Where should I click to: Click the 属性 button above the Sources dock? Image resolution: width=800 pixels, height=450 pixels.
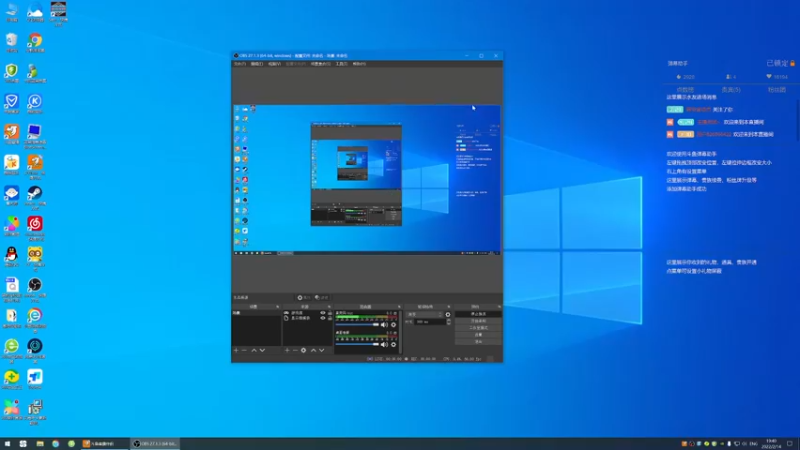pos(304,297)
